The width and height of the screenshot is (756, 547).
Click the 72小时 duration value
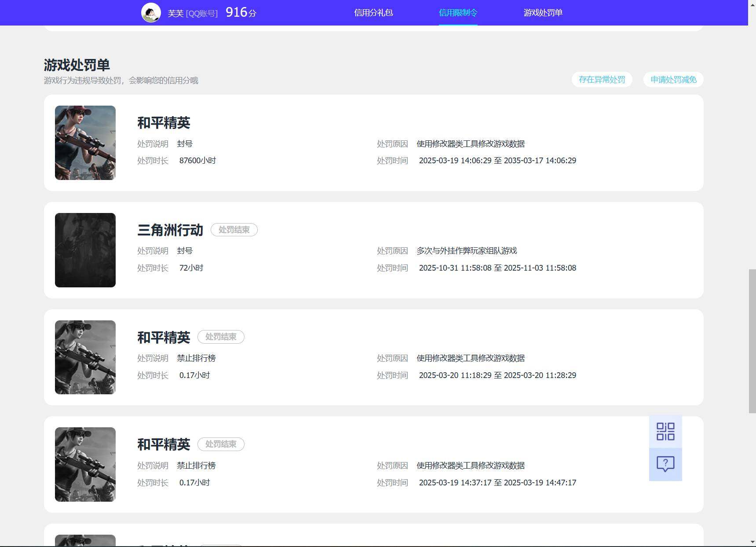pos(191,268)
